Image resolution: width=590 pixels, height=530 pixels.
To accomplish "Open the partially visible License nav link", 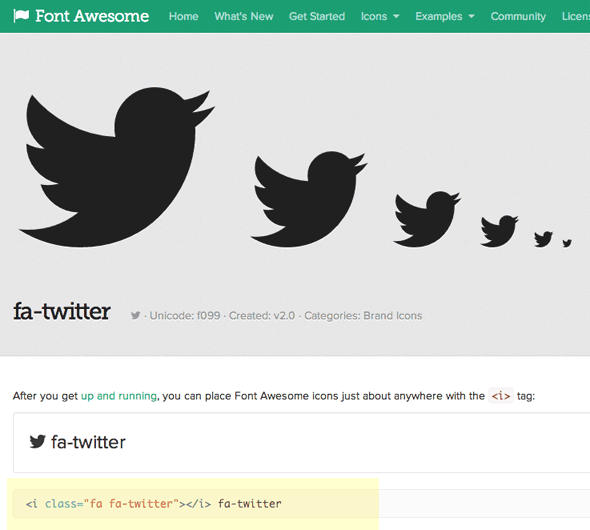I will pyautogui.click(x=576, y=16).
